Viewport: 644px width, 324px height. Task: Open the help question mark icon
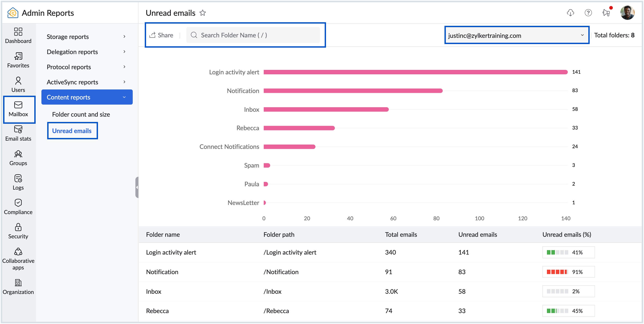(x=588, y=13)
